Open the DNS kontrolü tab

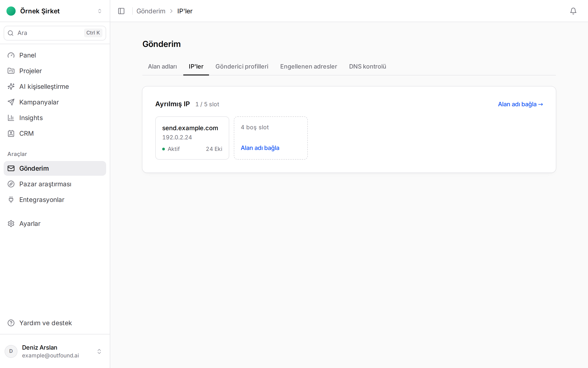(x=368, y=66)
